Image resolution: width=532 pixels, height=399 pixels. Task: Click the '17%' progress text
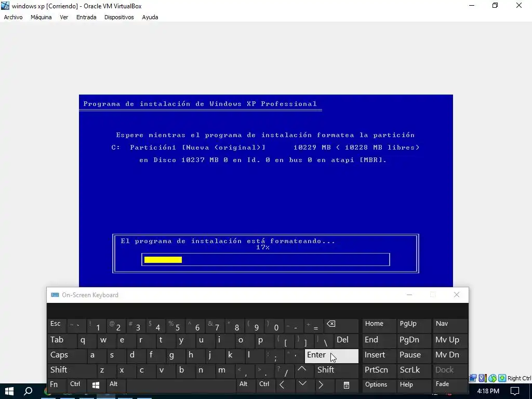point(262,247)
